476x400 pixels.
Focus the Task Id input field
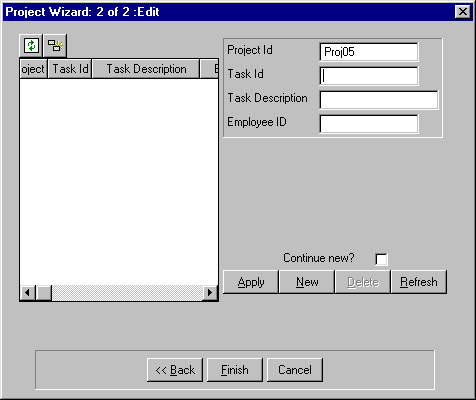point(369,76)
